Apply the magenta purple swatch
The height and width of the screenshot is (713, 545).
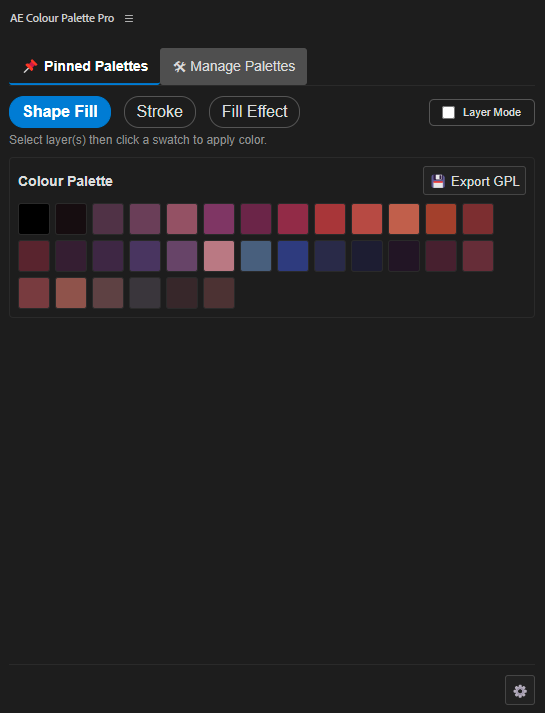click(219, 219)
